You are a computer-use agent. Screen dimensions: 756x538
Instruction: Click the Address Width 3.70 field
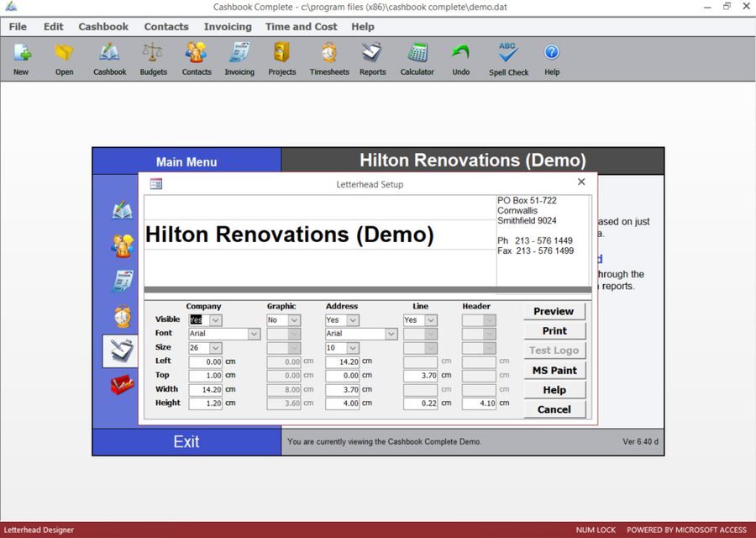343,389
